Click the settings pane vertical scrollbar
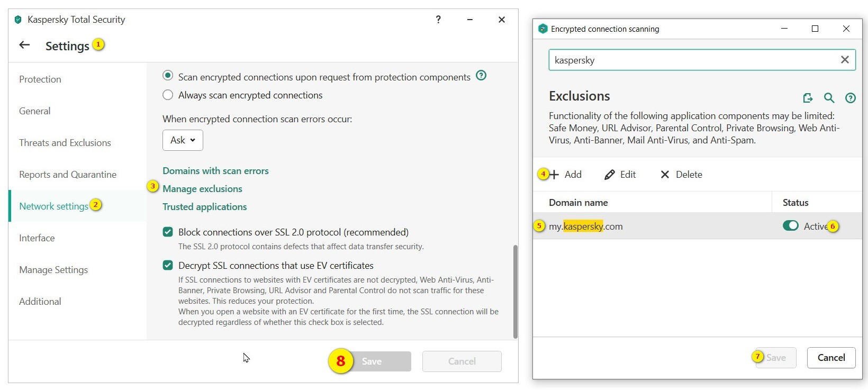 coord(516,291)
